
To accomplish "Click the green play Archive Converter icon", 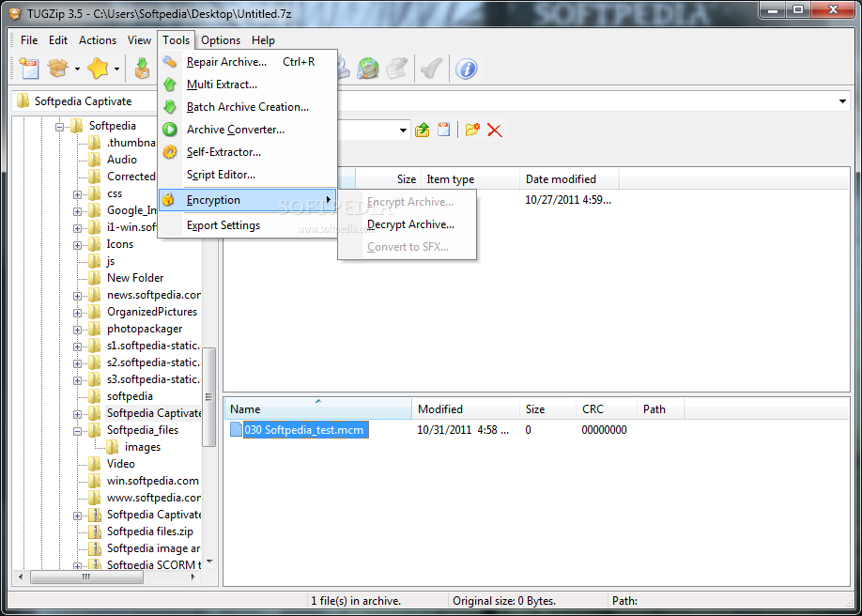I will click(170, 130).
